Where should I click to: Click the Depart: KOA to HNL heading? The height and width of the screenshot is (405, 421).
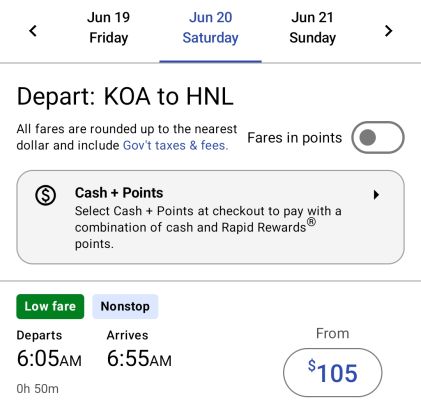[125, 97]
